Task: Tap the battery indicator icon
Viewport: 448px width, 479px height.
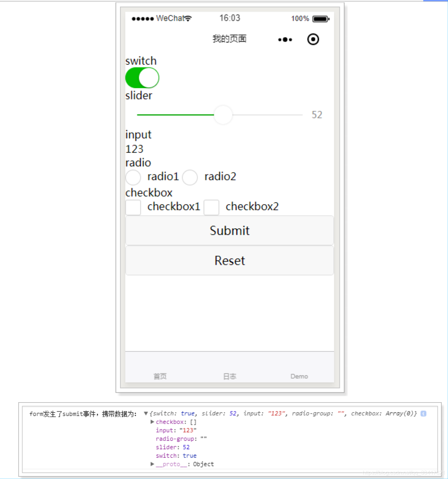Action: click(321, 19)
